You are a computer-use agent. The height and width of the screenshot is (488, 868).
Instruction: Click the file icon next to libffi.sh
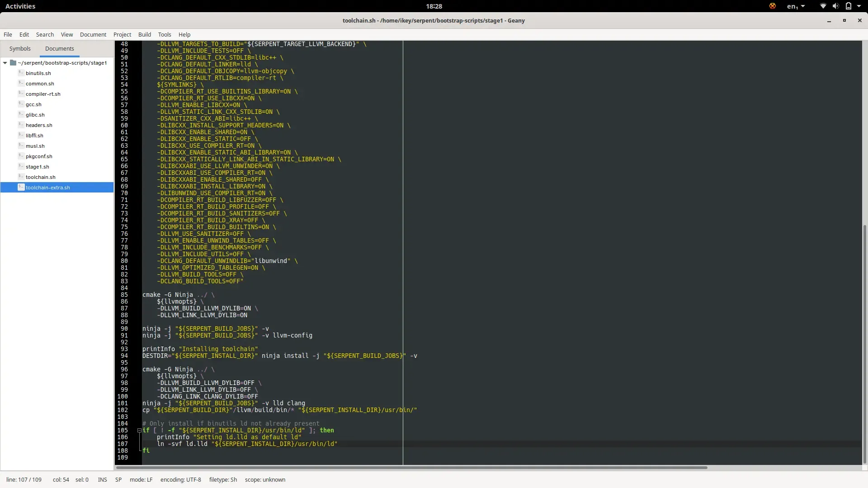(x=21, y=135)
